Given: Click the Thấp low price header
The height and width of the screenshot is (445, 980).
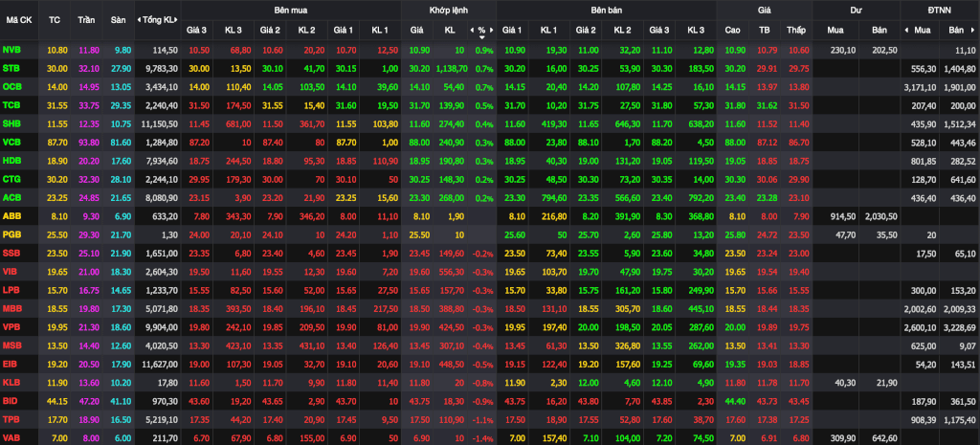Looking at the screenshot, I should (796, 30).
